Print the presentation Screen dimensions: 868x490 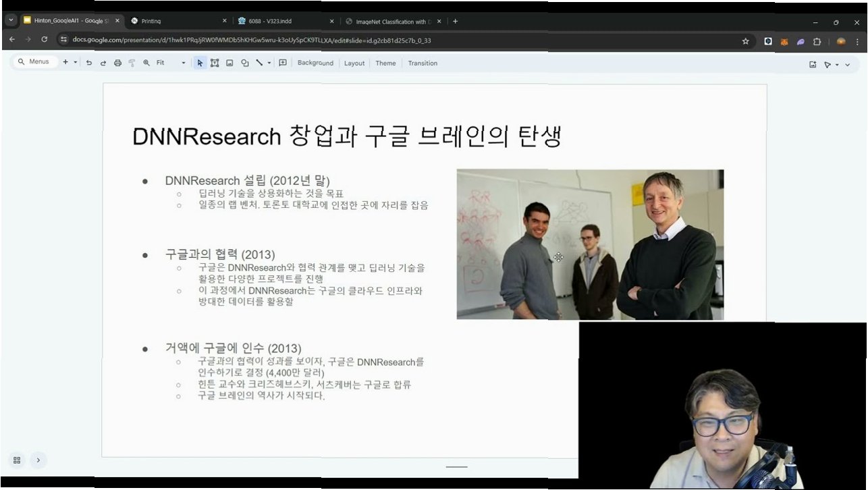pyautogui.click(x=117, y=63)
